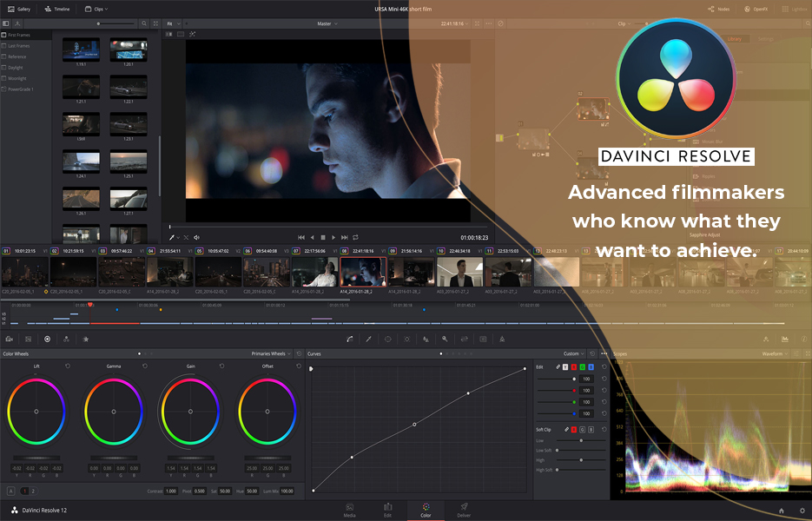This screenshot has height=521, width=812.
Task: Toggle the Gallery panel button
Action: pos(19,9)
